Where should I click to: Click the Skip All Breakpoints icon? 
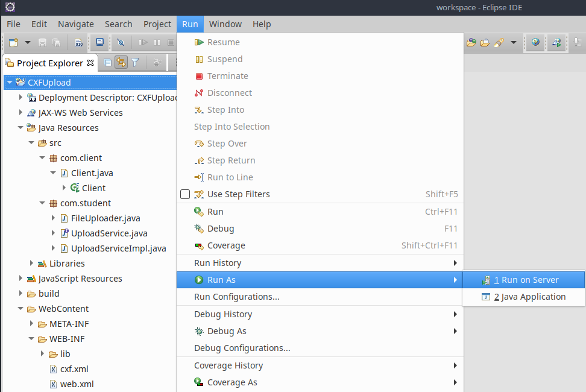click(x=121, y=42)
